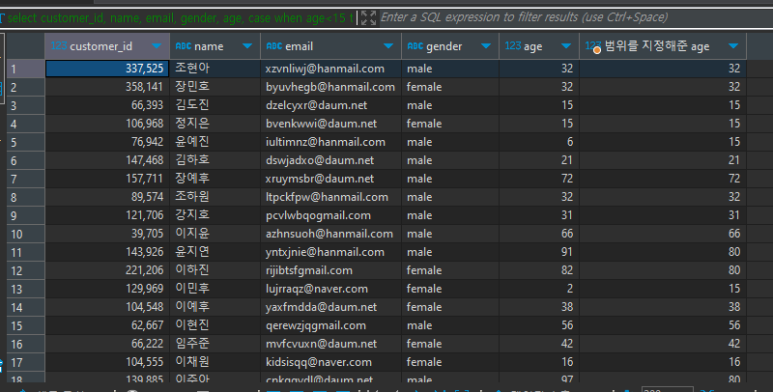Viewport: 773px width, 392px height.
Task: Click the email rijibtsfgmail.com
Action: [x=309, y=270]
